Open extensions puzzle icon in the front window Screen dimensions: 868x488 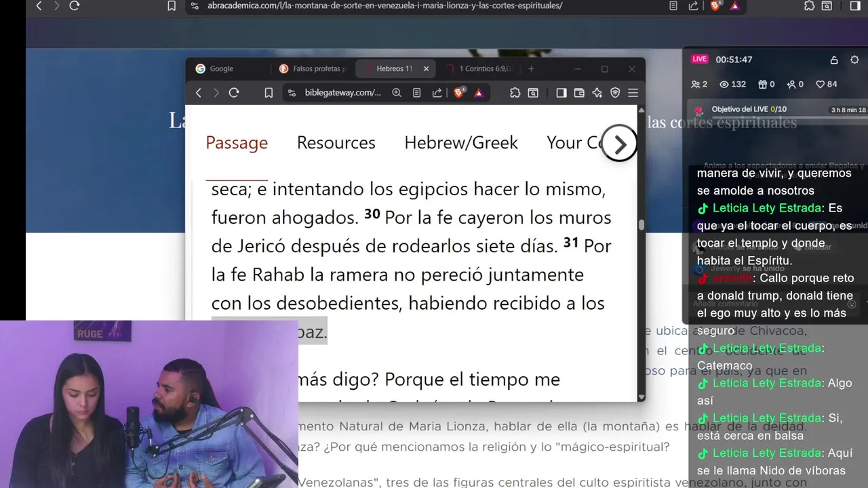(x=515, y=93)
